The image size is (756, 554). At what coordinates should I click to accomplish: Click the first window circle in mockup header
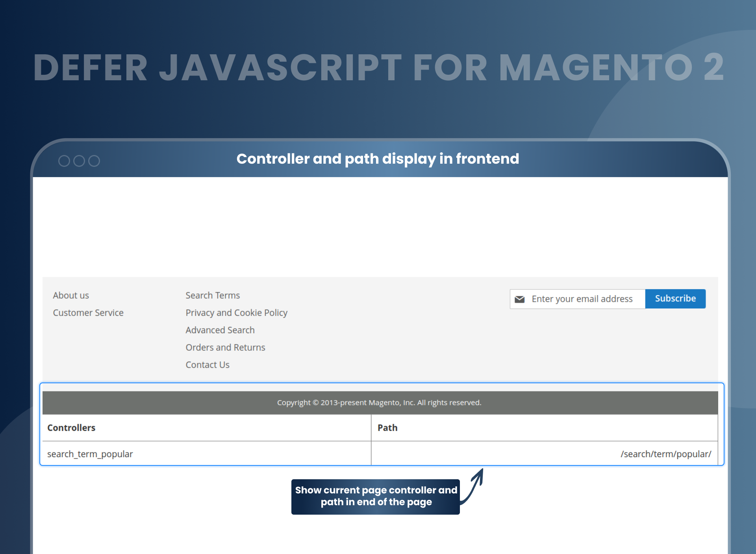pos(64,161)
